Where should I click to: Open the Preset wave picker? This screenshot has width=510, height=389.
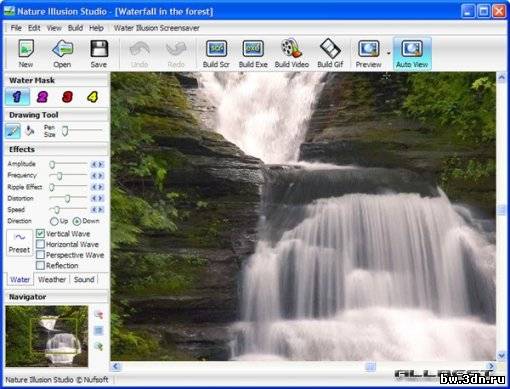click(x=19, y=242)
